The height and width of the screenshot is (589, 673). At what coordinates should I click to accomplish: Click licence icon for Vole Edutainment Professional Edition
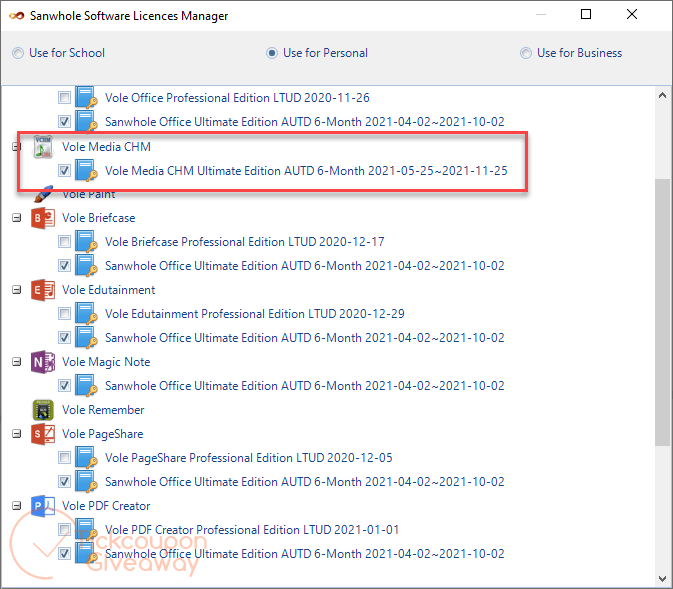click(x=86, y=314)
